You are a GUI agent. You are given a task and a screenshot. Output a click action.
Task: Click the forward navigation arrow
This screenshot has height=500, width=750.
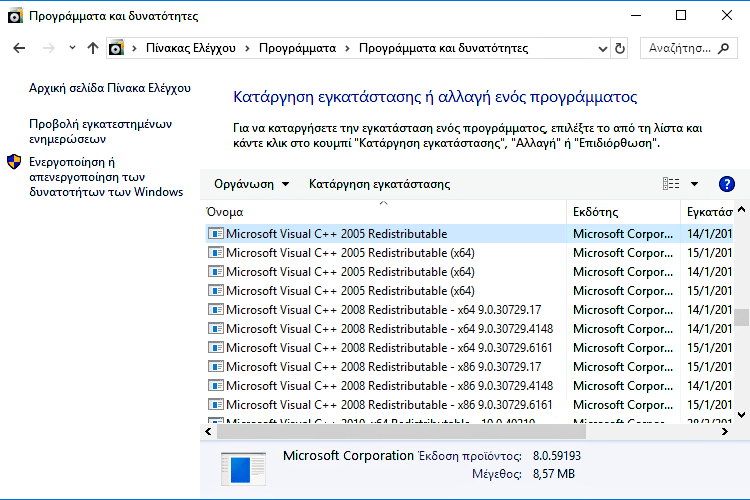point(48,48)
